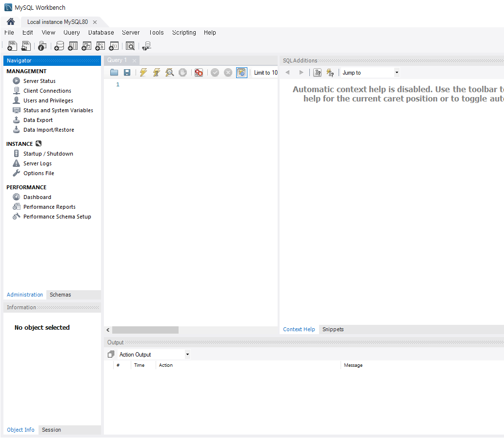504x438 pixels.
Task: Click scrollbar left arrow in editor
Action: coord(108,330)
